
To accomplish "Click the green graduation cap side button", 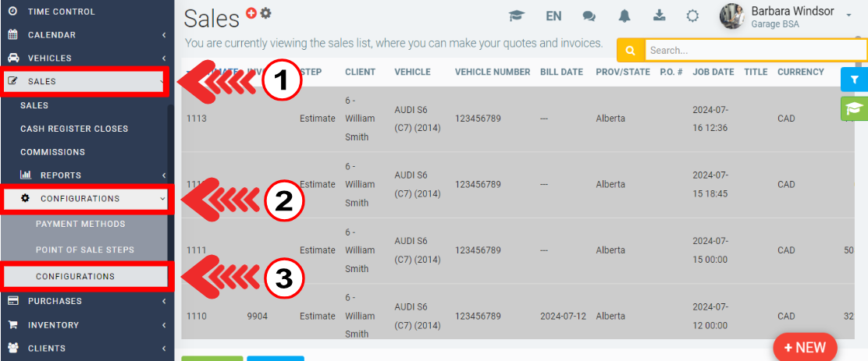I will 854,108.
